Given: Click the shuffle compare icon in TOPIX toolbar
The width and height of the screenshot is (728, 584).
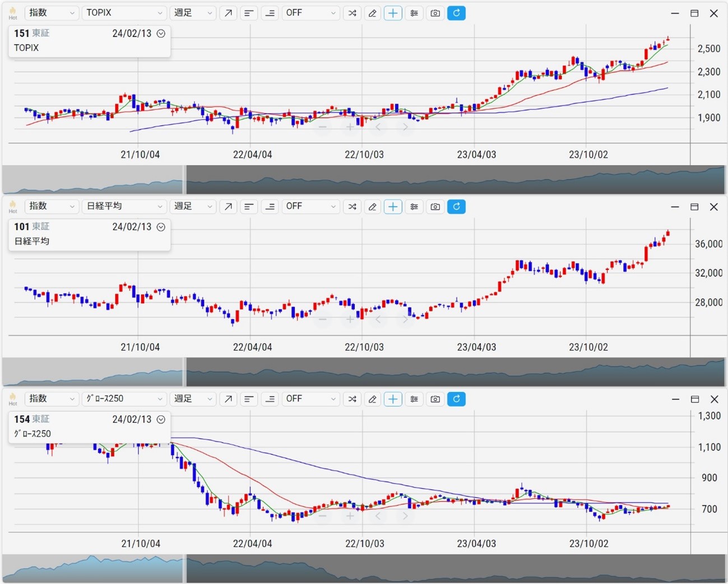Looking at the screenshot, I should (352, 13).
